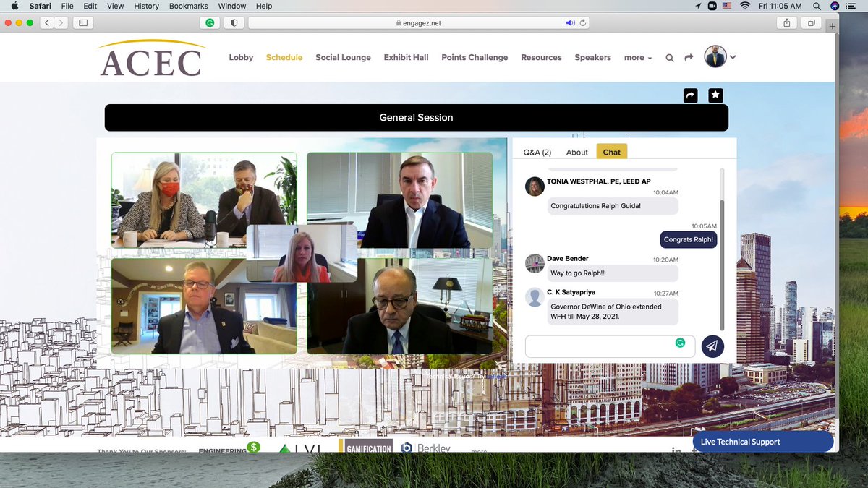Screen dimensions: 868x488
Task: Go to the Exhibit Hall
Action: [406, 57]
